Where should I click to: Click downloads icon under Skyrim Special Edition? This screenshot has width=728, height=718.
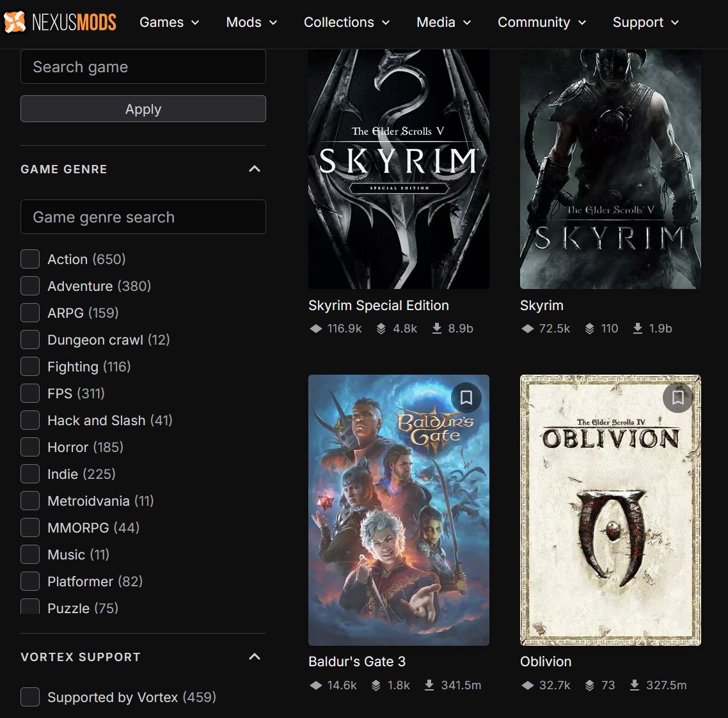pyautogui.click(x=437, y=329)
